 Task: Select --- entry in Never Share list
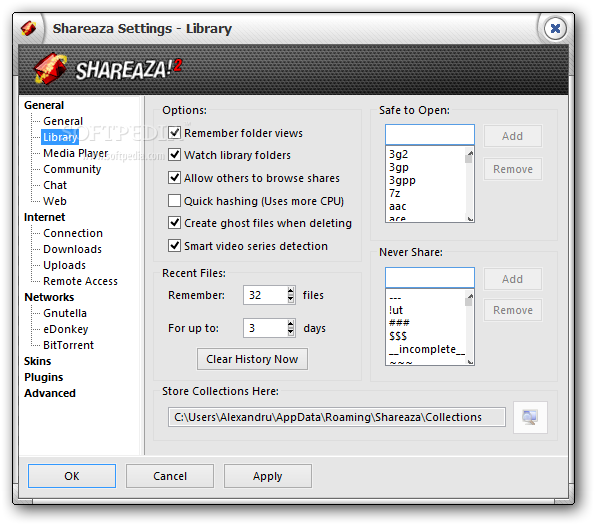[x=395, y=298]
